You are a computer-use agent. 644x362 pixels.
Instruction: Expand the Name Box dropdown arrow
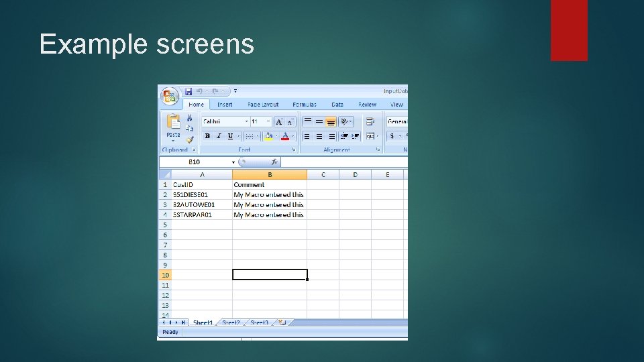(233, 162)
